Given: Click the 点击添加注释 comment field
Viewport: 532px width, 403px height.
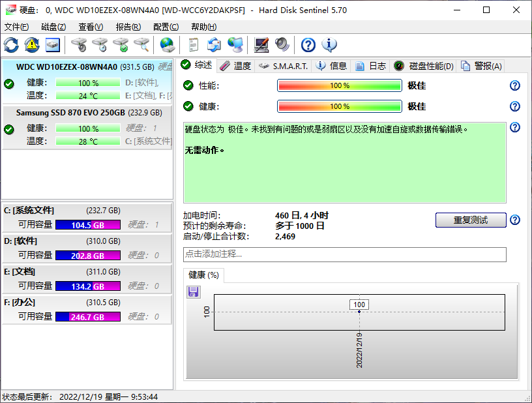Looking at the screenshot, I should [345, 254].
